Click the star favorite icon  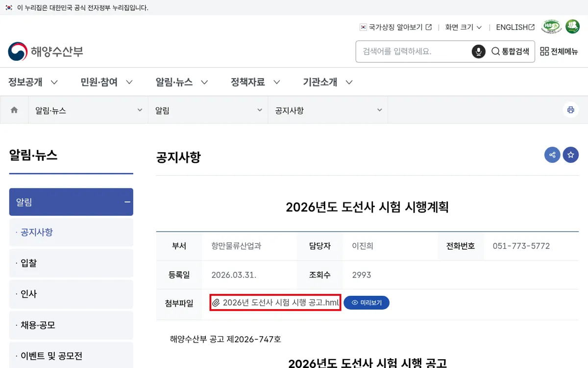570,155
